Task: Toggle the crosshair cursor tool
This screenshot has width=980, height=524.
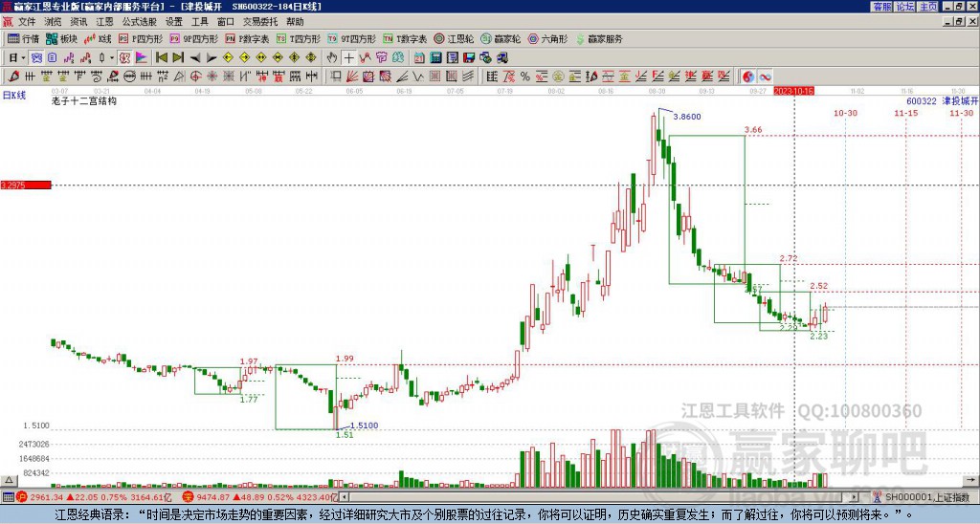Action: click(348, 57)
